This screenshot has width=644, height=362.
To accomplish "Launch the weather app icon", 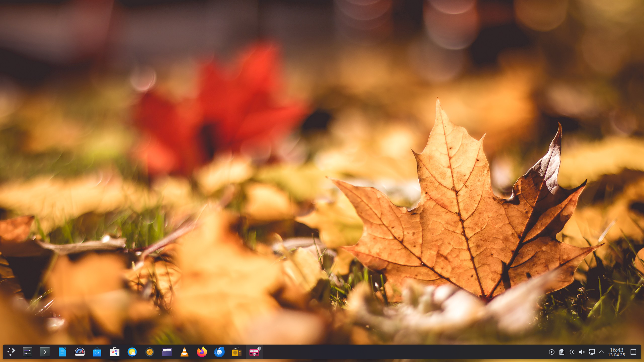I will 132,352.
